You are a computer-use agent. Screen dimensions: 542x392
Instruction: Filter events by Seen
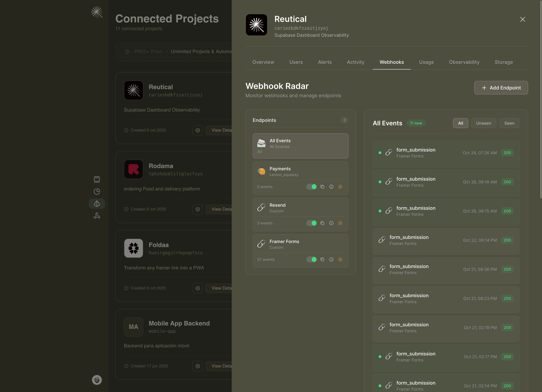(x=509, y=123)
